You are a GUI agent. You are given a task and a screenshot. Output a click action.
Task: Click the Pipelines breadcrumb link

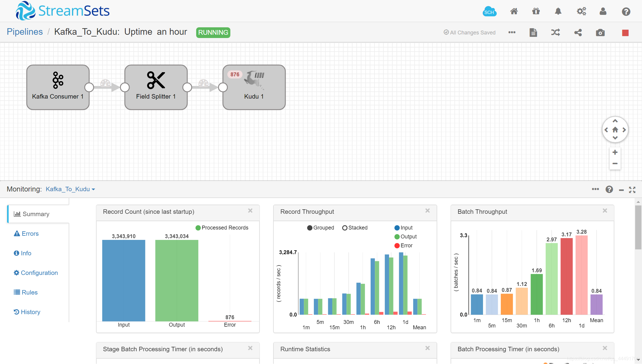[25, 32]
